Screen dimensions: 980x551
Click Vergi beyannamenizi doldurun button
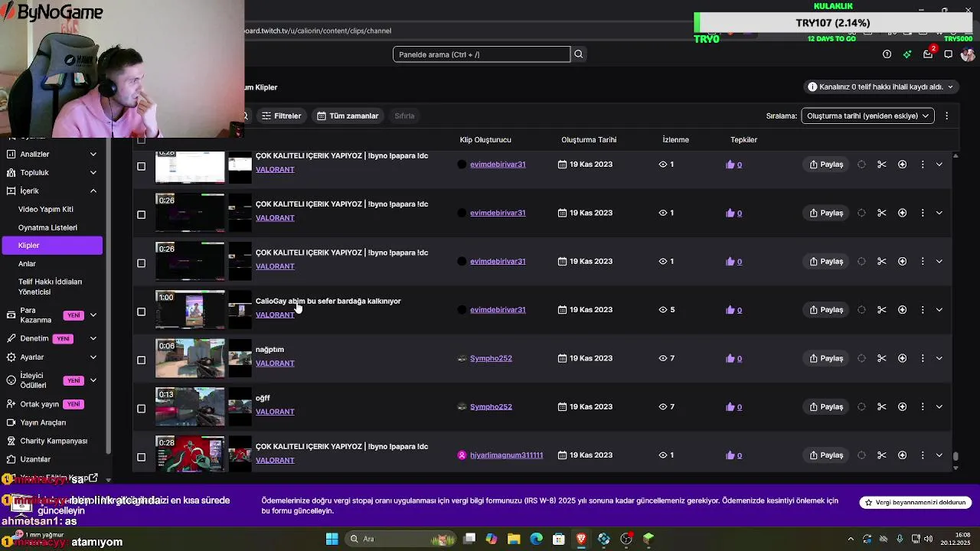pos(916,503)
